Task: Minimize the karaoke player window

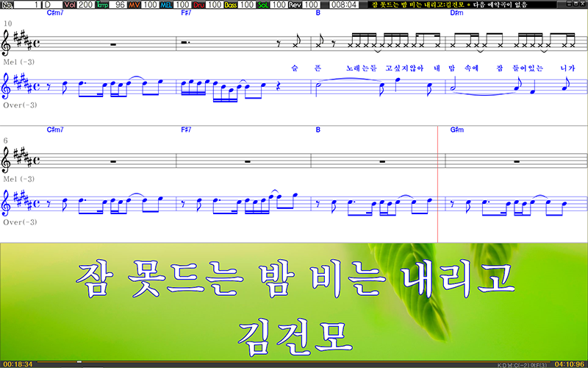Action: pos(570,4)
